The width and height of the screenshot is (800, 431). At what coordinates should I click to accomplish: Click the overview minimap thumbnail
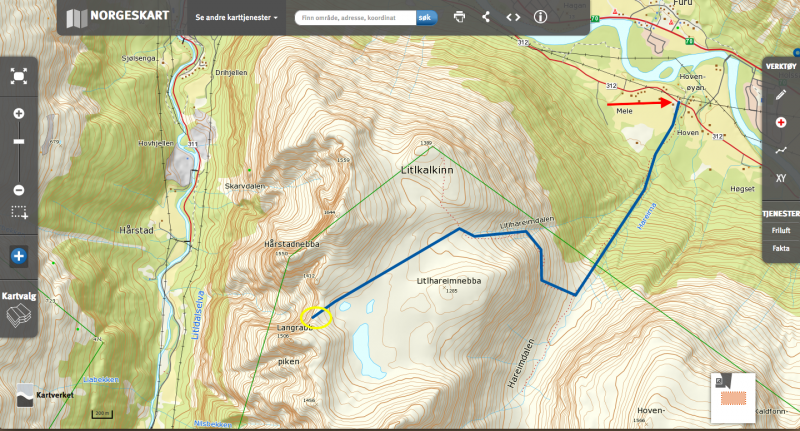[x=734, y=398]
